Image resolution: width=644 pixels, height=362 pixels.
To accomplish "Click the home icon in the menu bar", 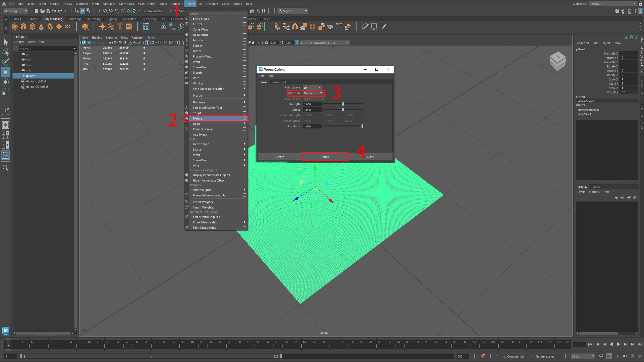I will pyautogui.click(x=4, y=4).
